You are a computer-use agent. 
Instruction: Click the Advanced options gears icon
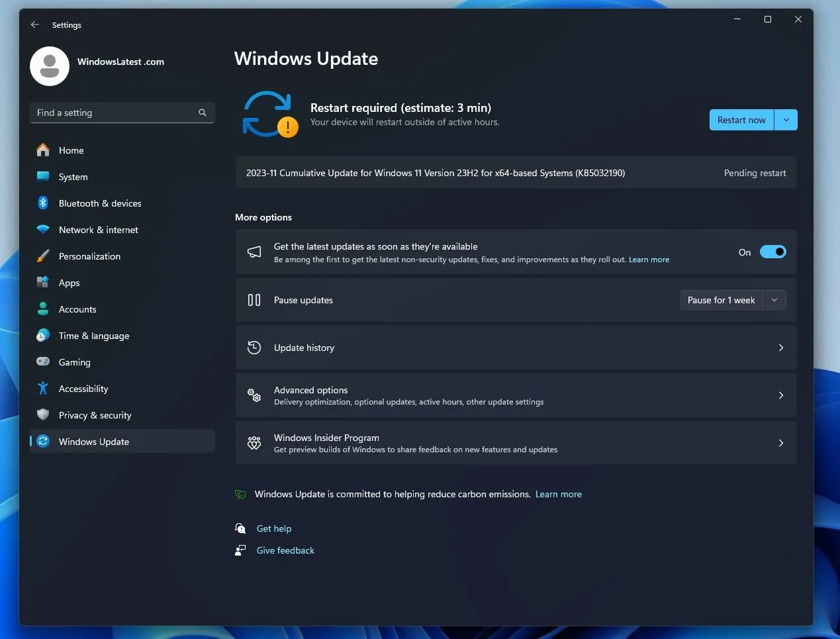click(x=254, y=395)
